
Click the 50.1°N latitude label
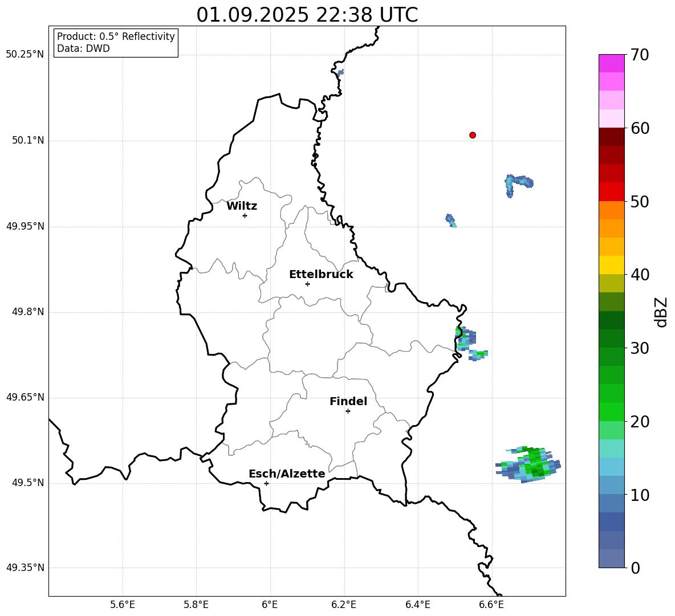28,141
